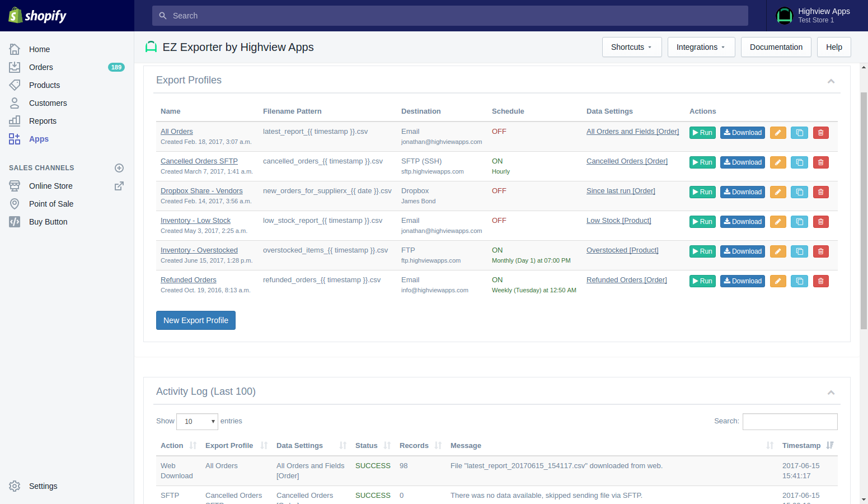
Task: Open Buy Button channel
Action: 48,222
